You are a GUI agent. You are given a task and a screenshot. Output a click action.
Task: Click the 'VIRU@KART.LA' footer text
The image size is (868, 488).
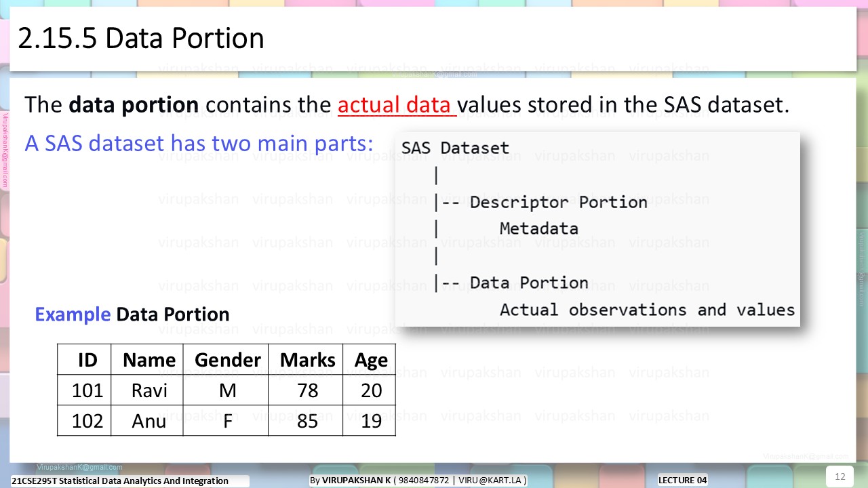[x=490, y=480]
